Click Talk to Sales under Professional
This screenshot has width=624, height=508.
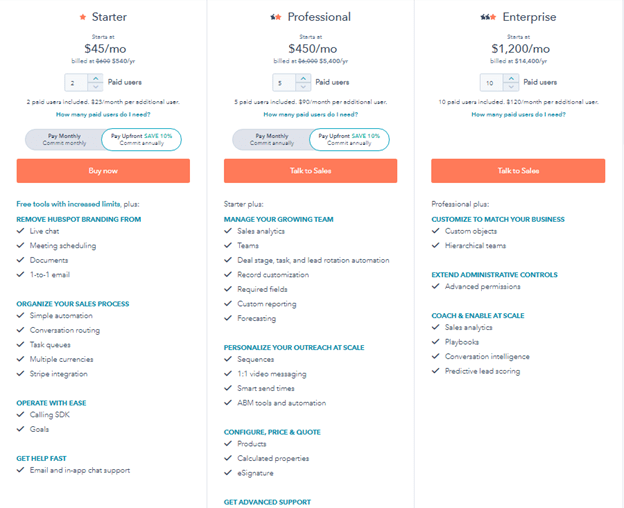click(310, 171)
